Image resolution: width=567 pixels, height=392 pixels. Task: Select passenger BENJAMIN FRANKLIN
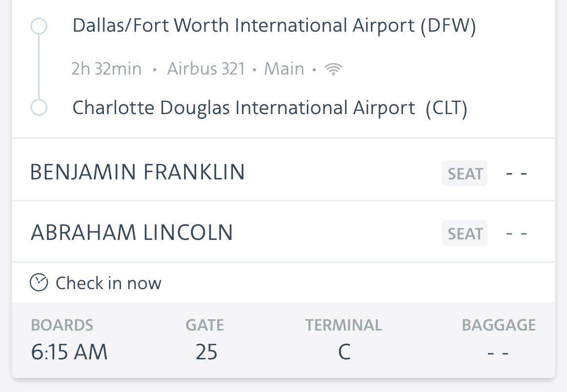[x=138, y=173]
